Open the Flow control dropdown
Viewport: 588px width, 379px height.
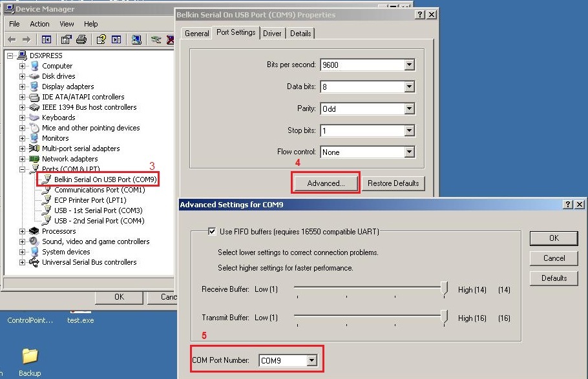[408, 152]
